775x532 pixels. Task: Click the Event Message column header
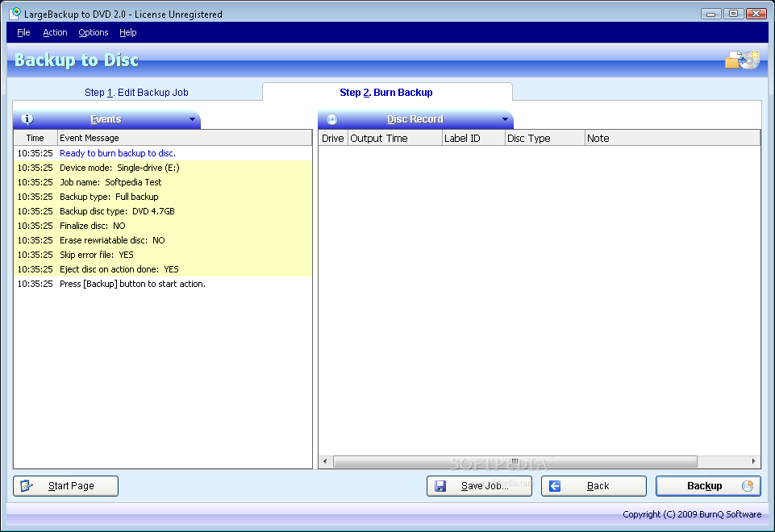click(x=185, y=138)
